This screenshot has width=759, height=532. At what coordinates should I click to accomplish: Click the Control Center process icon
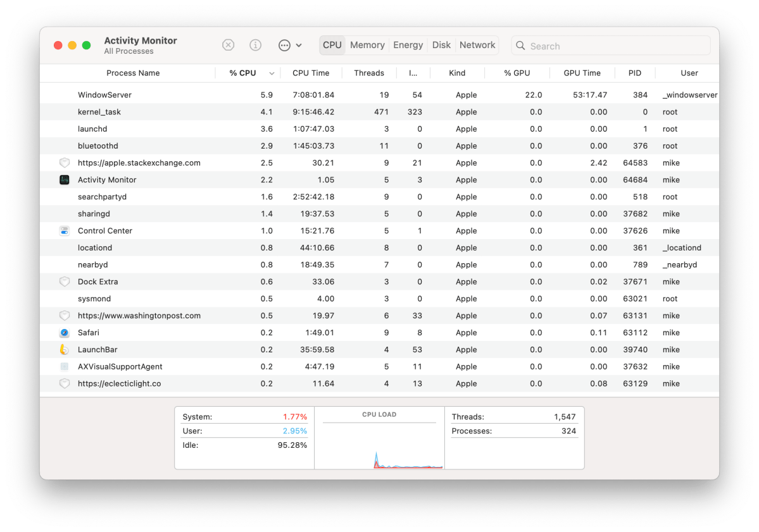pyautogui.click(x=64, y=231)
